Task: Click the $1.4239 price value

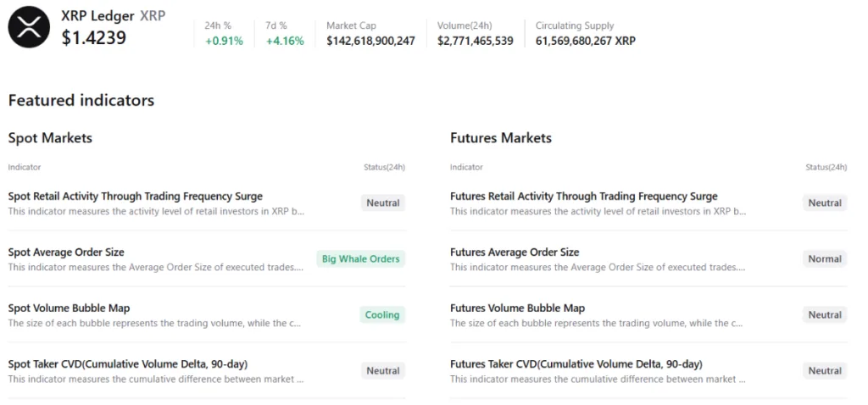Action: (93, 37)
